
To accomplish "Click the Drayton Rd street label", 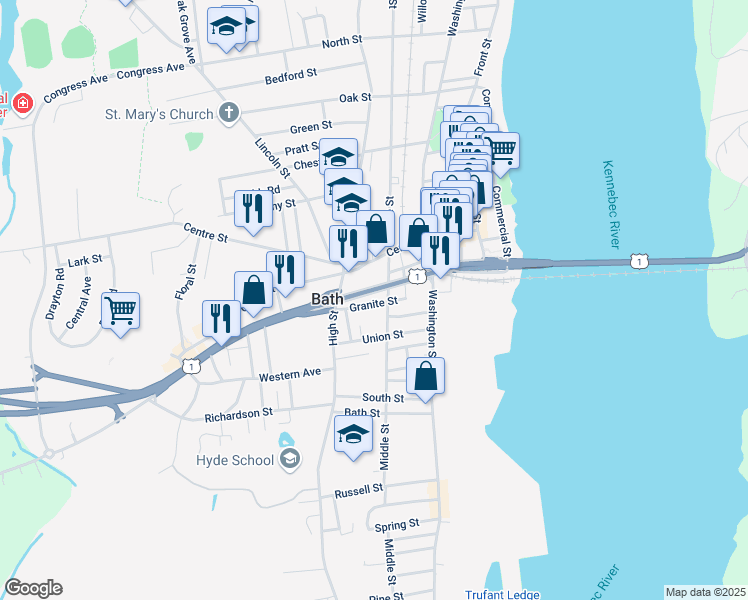I will (54, 294).
